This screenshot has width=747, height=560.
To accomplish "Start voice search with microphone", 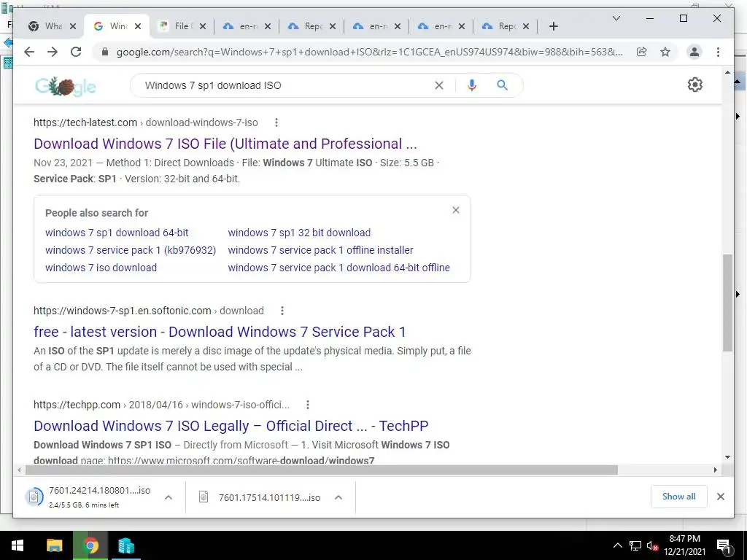I will tap(472, 85).
